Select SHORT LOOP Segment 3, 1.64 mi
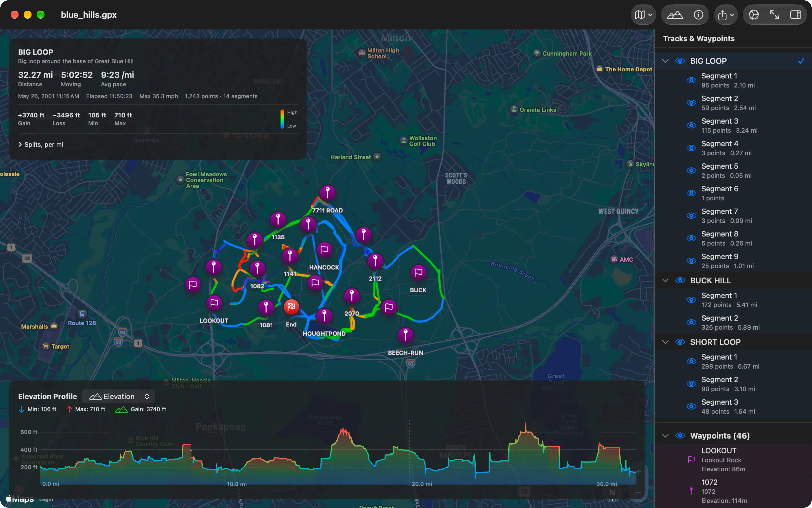 click(x=733, y=406)
